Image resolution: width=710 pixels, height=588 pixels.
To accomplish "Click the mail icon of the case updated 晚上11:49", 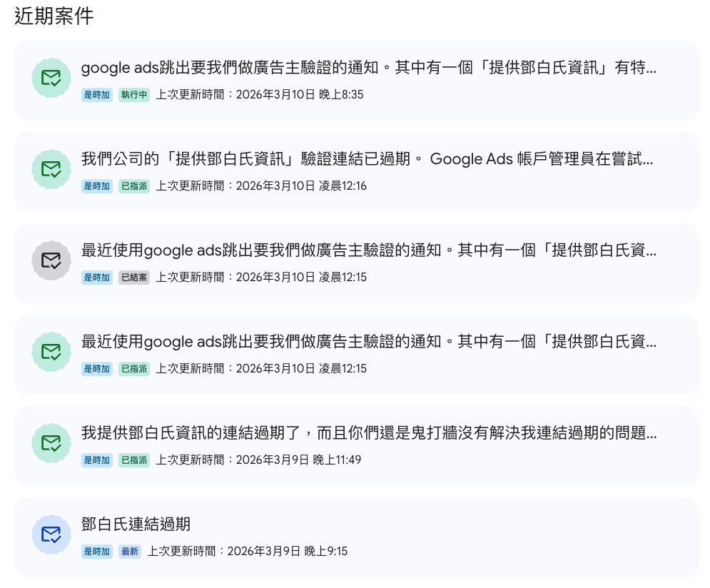I will (x=51, y=443).
